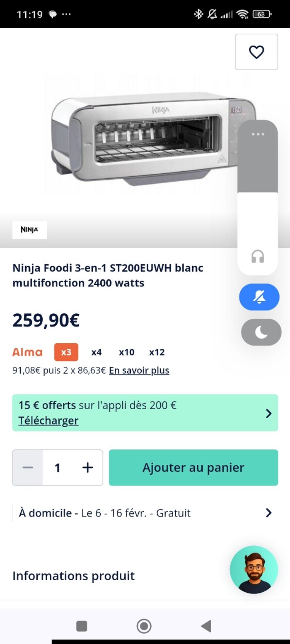Expand the home delivery options chevron
Screen dimensions: 290x644
click(268, 513)
